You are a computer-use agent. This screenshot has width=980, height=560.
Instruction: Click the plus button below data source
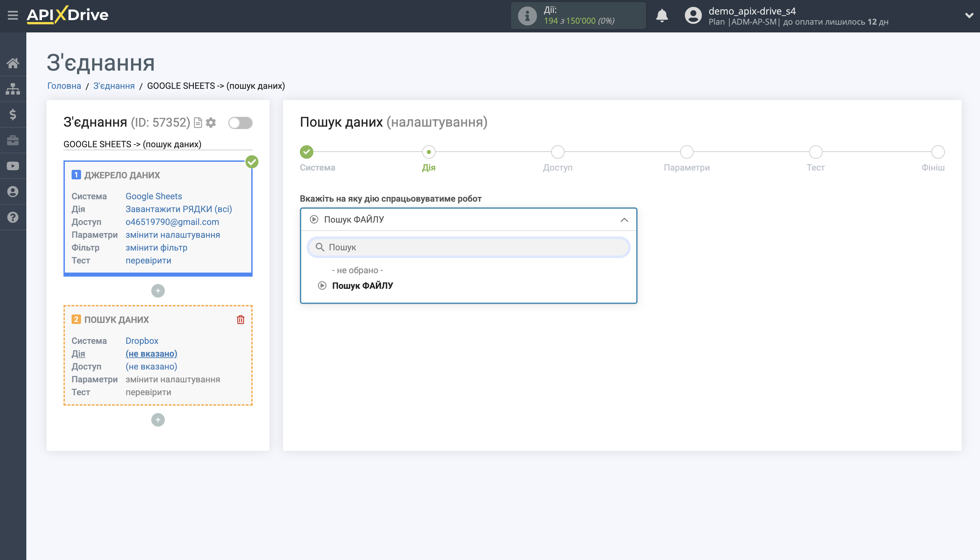tap(158, 290)
